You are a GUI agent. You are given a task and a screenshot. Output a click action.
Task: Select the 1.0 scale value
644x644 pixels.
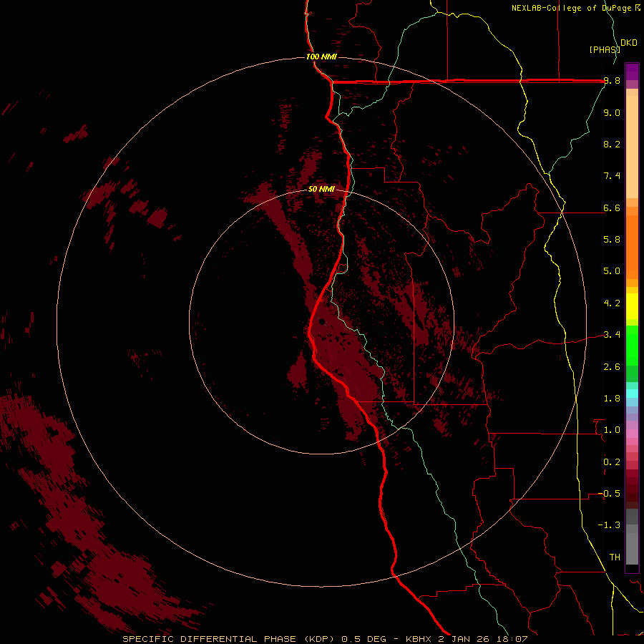tap(612, 430)
